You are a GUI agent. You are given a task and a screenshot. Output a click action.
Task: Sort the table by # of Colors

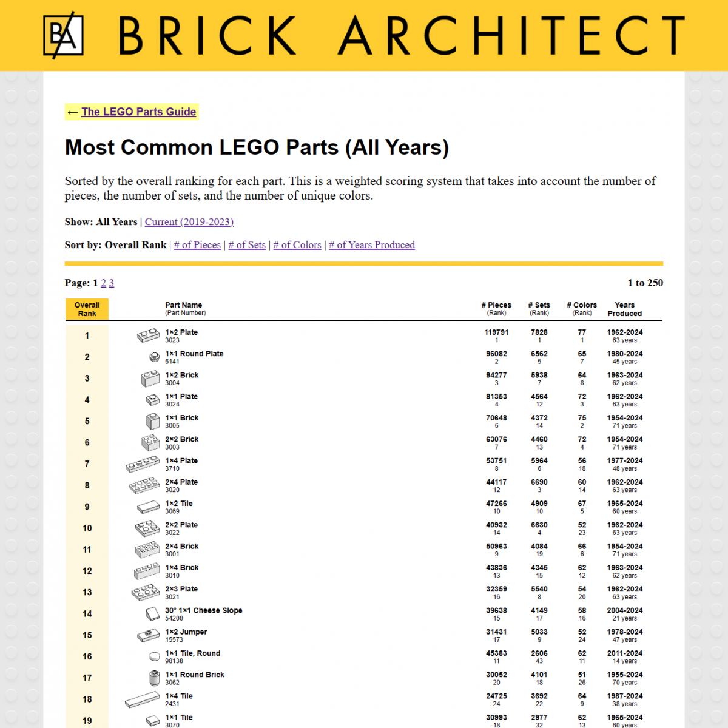tap(297, 244)
